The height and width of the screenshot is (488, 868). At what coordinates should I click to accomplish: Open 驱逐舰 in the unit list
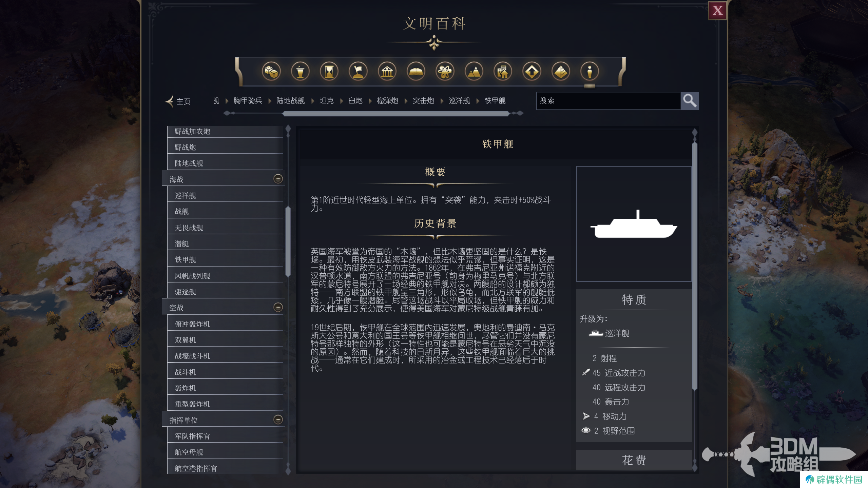click(225, 292)
